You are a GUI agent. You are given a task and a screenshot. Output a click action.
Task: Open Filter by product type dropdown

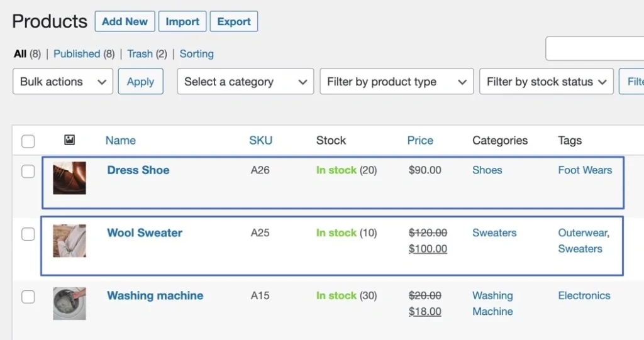click(396, 82)
